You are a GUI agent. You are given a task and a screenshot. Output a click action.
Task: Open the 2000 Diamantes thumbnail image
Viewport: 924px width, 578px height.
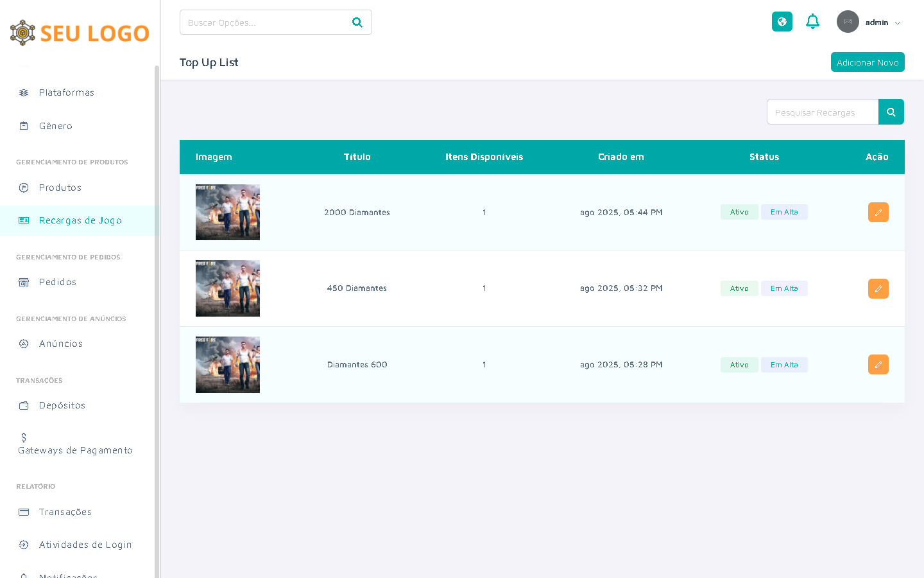click(x=228, y=213)
